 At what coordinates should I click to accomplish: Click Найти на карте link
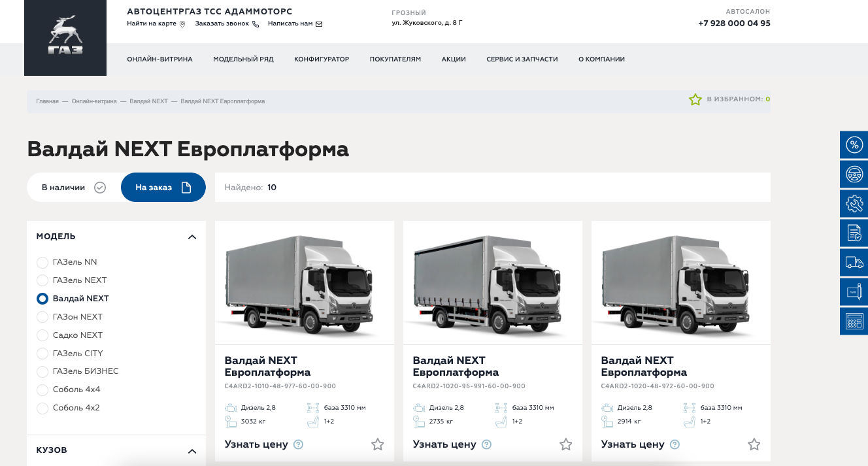click(x=152, y=24)
